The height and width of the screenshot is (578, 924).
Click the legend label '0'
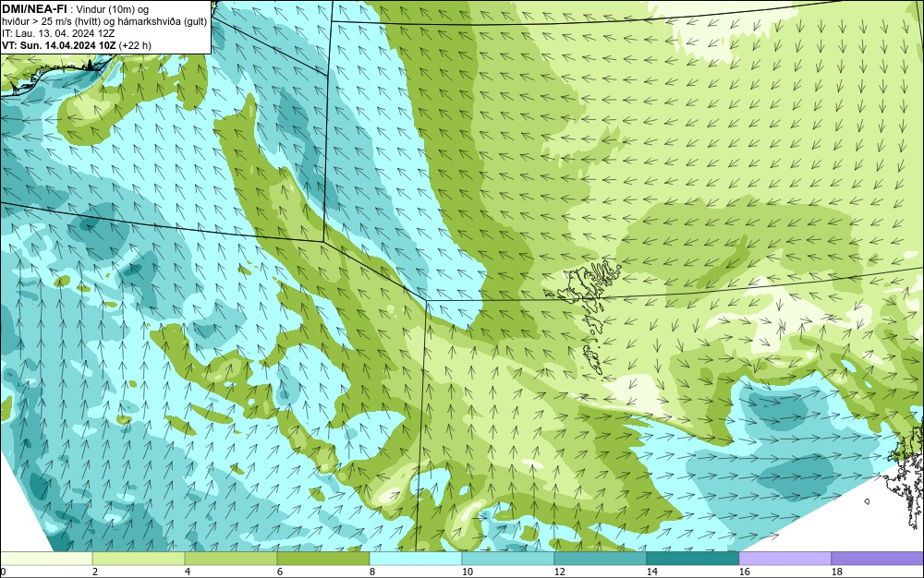pos(3,572)
